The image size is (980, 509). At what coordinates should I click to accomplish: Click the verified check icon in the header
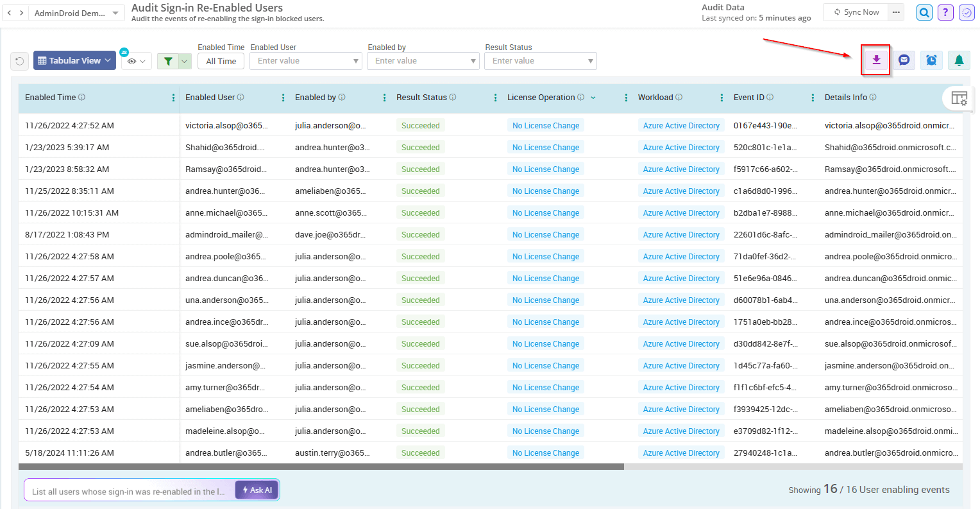point(967,12)
